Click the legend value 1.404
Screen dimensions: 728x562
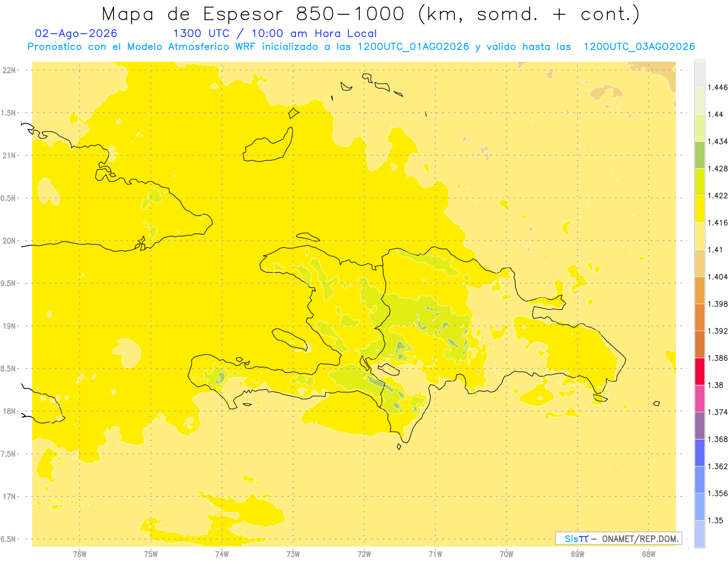(x=718, y=276)
